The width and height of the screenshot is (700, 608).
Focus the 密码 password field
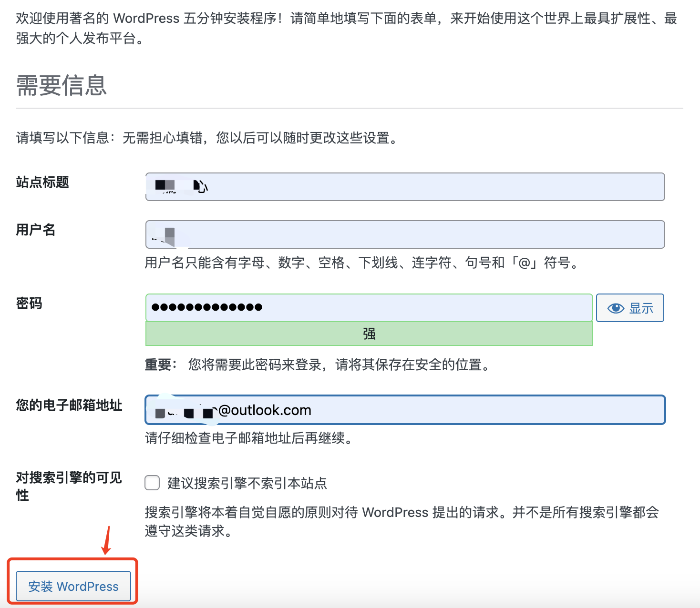pyautogui.click(x=369, y=307)
